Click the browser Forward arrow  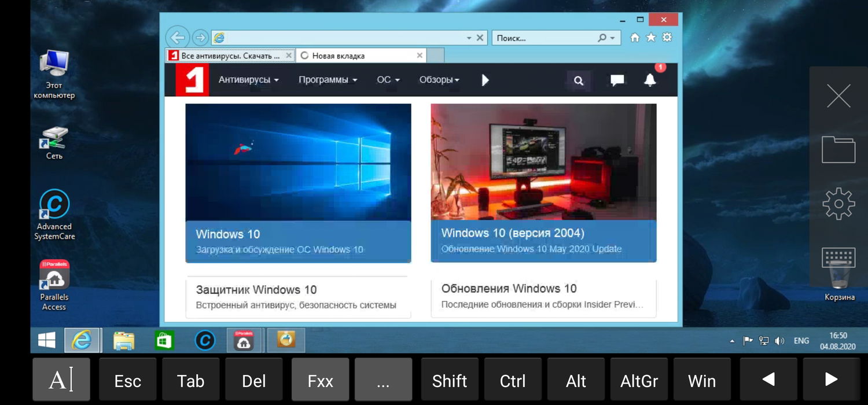200,38
